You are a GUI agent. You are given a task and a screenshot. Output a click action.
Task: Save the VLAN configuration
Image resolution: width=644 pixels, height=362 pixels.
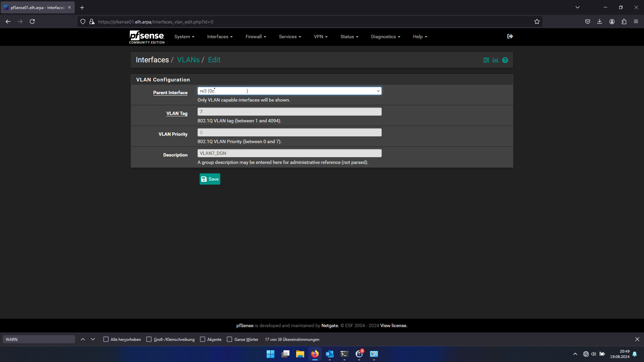210,179
